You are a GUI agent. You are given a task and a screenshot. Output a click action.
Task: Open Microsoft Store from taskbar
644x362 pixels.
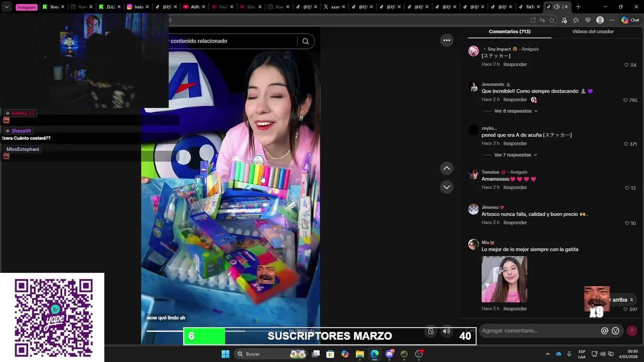[330, 354]
